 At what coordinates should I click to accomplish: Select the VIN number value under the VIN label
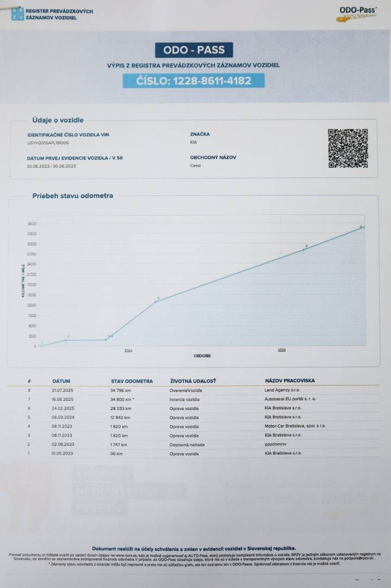pos(48,143)
